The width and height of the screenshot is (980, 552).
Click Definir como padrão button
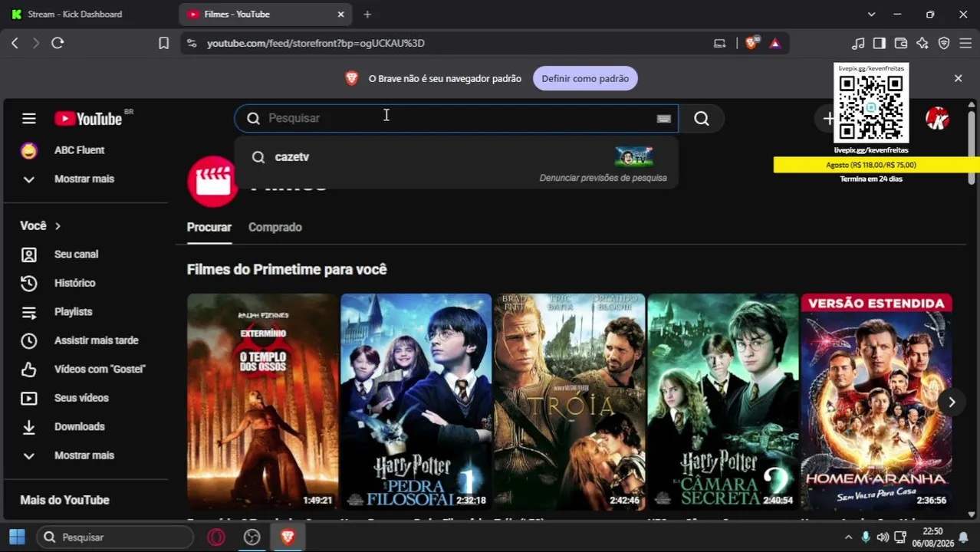tap(585, 78)
